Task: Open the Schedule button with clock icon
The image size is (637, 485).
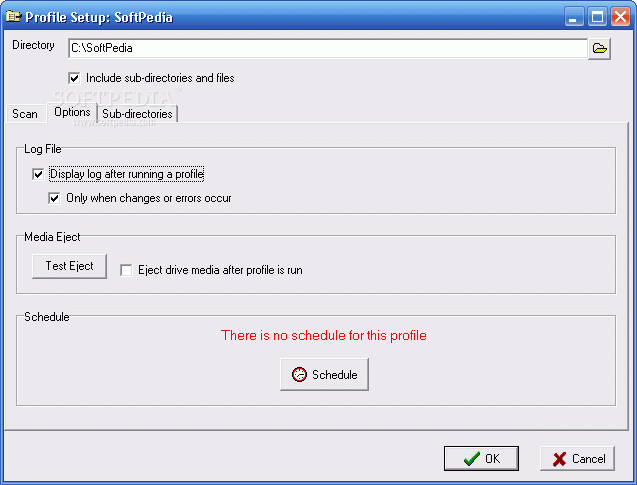Action: (x=324, y=374)
